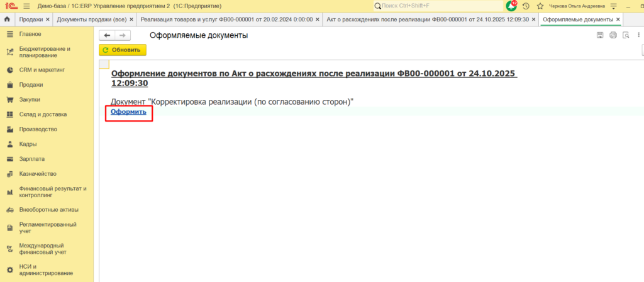Click the 1C logo icon
644x282 pixels.
11,6
